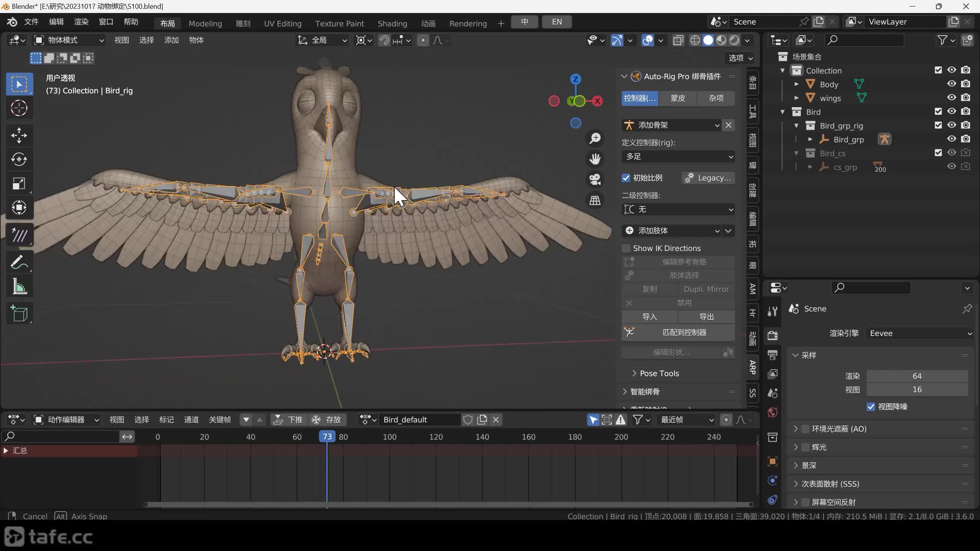Switch perspective/orthographic grid icon
The image size is (980, 551).
[595, 200]
